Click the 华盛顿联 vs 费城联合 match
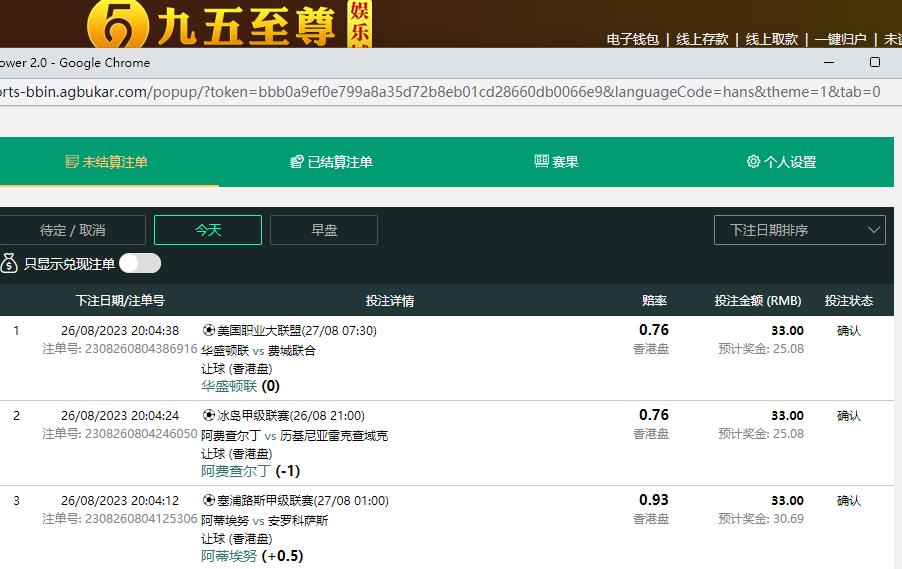The image size is (902, 569). [x=258, y=350]
